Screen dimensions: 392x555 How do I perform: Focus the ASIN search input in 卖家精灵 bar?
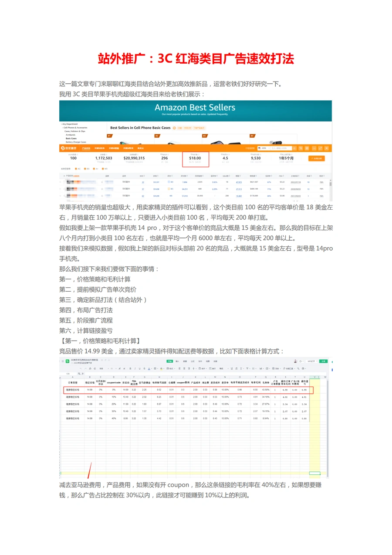281,148
